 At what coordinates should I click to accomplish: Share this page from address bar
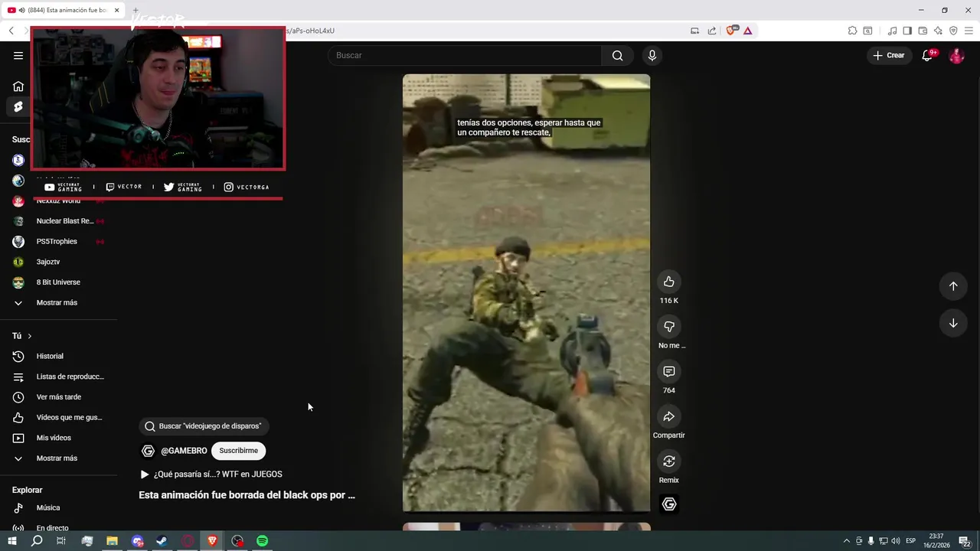[712, 31]
